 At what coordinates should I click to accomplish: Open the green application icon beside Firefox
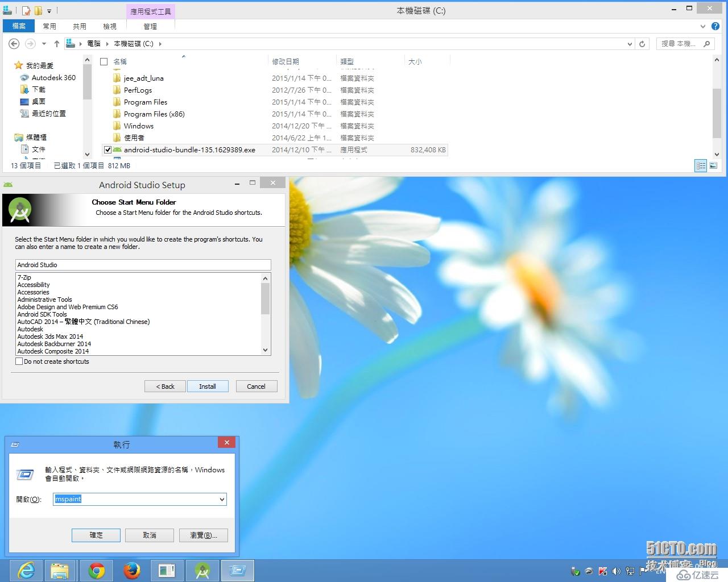point(167,571)
